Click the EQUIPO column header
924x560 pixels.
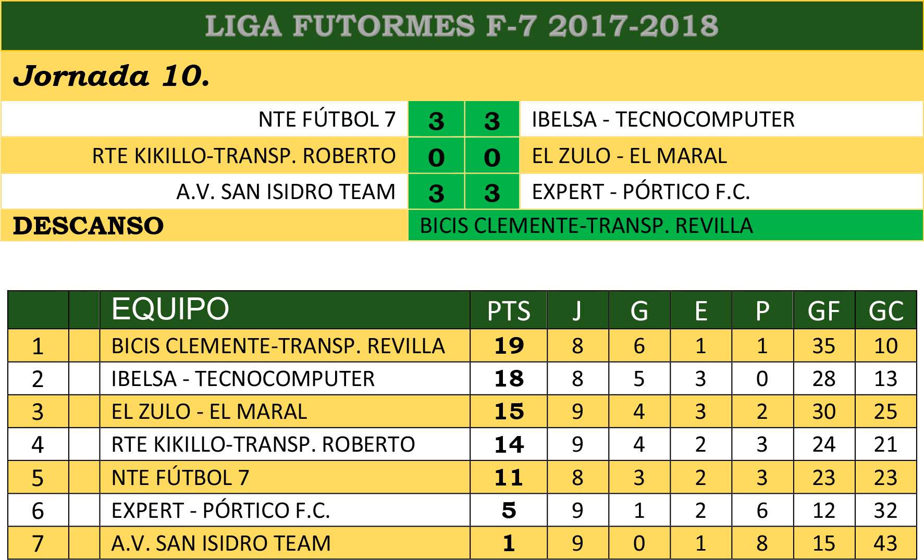[170, 309]
